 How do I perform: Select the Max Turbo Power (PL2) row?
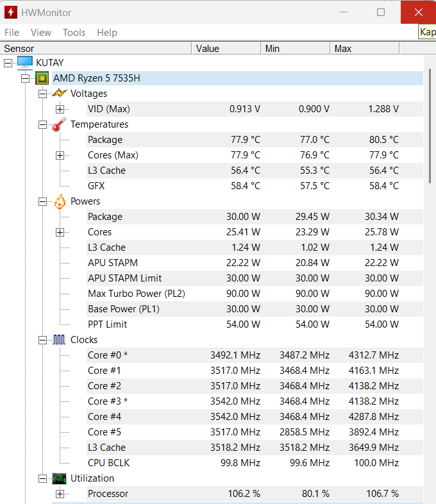(255, 294)
